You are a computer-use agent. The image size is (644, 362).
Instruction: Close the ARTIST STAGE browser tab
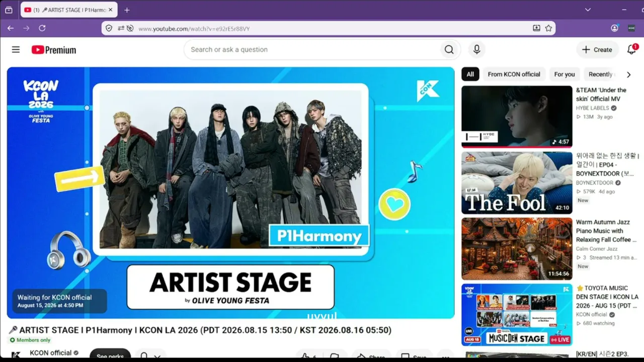(111, 10)
